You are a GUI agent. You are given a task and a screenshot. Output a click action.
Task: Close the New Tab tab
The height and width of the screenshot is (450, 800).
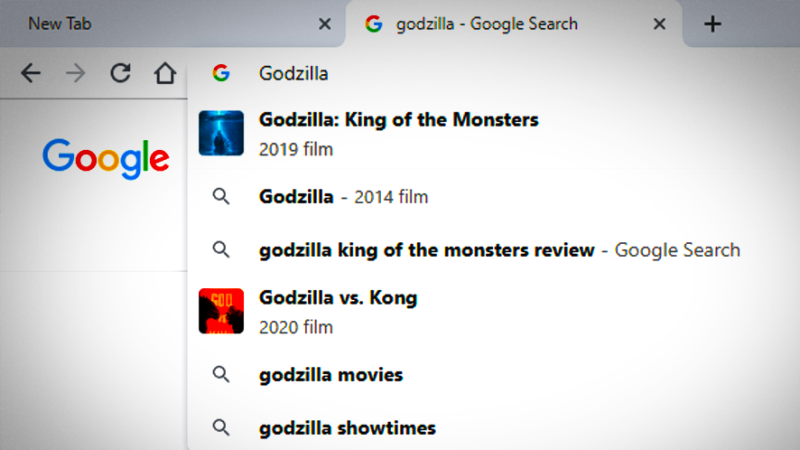pyautogui.click(x=324, y=24)
